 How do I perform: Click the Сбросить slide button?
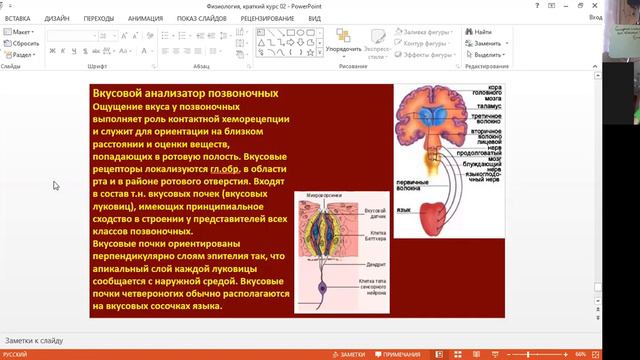click(x=22, y=43)
